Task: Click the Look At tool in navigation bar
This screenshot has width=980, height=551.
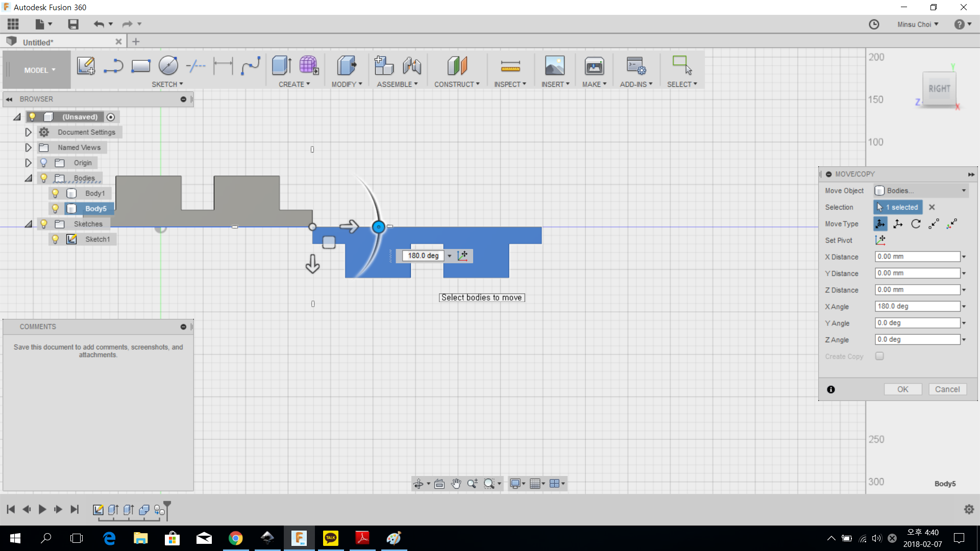Action: coord(439,484)
